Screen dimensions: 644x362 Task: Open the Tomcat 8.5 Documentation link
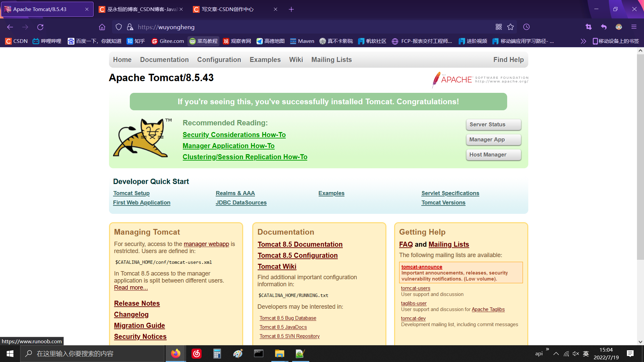coord(300,244)
